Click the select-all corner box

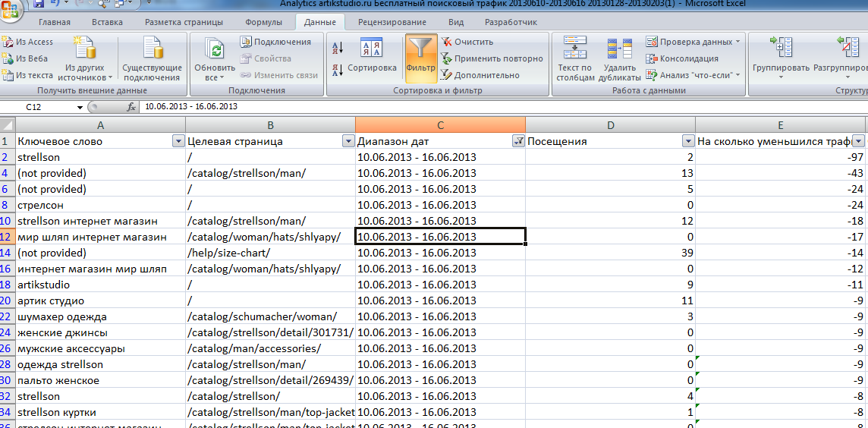(7, 125)
